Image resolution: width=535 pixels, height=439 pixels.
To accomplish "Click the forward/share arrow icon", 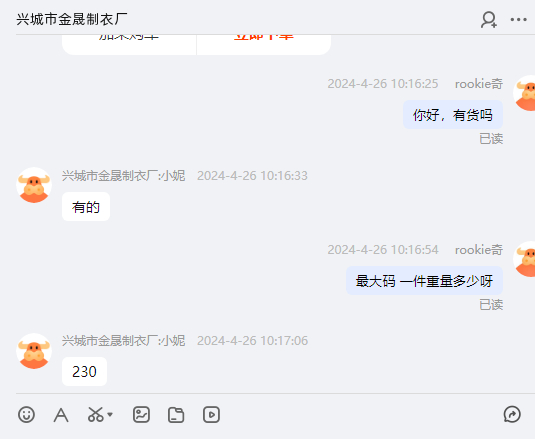I will (x=512, y=414).
